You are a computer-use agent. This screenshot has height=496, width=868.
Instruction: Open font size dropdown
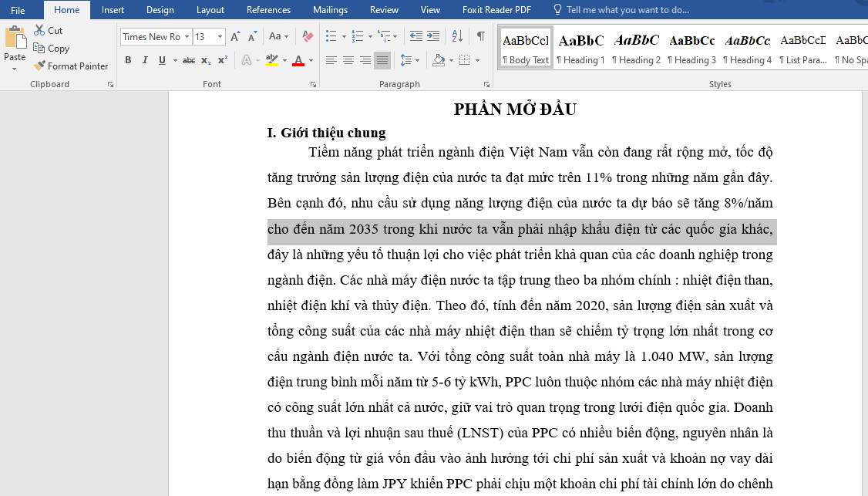tap(220, 36)
